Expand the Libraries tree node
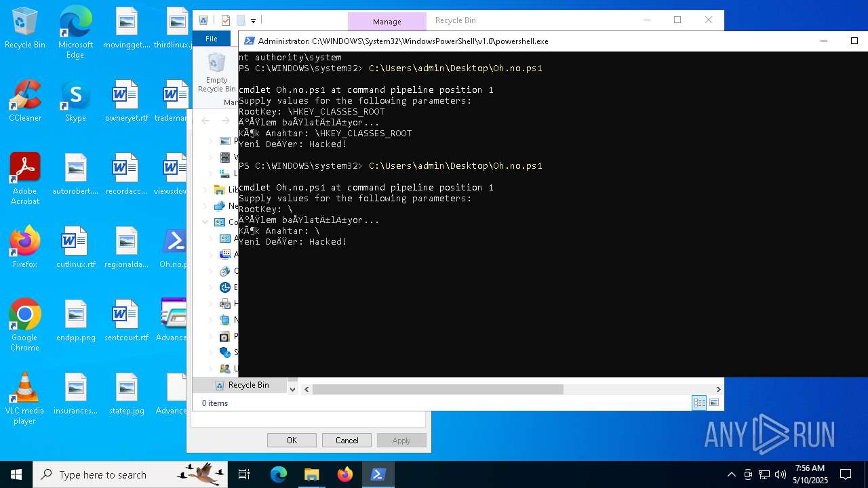 (205, 190)
